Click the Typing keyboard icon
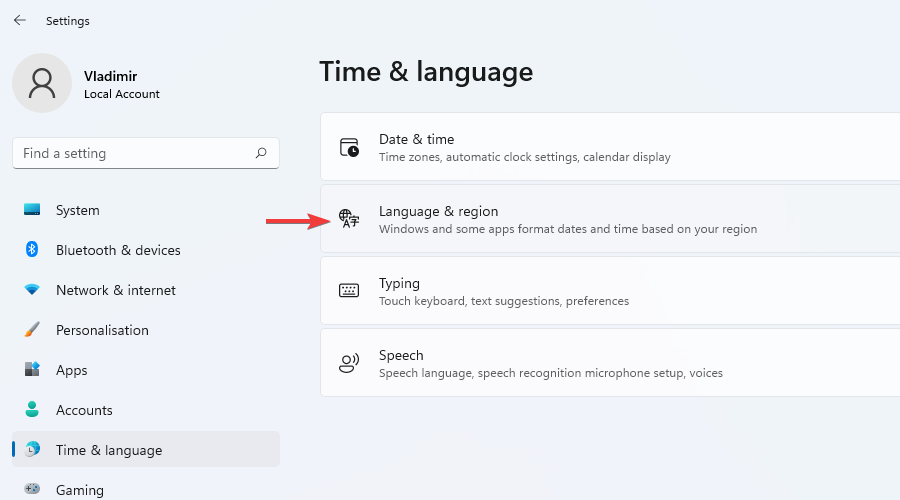The width and height of the screenshot is (900, 500). 349,291
